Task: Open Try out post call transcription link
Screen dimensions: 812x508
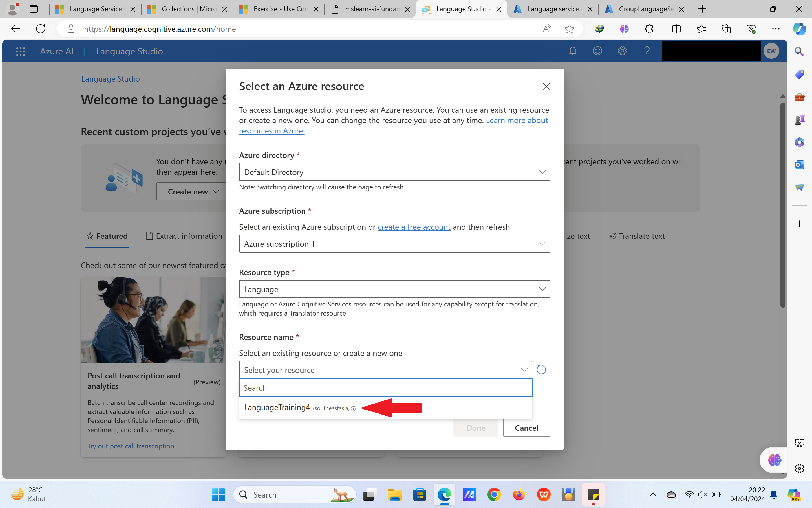Action: pos(131,446)
